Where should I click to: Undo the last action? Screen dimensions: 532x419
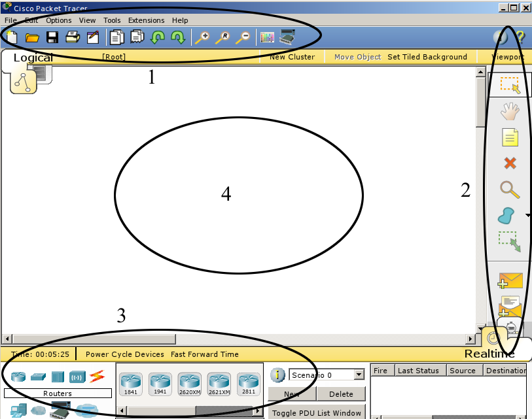click(158, 37)
